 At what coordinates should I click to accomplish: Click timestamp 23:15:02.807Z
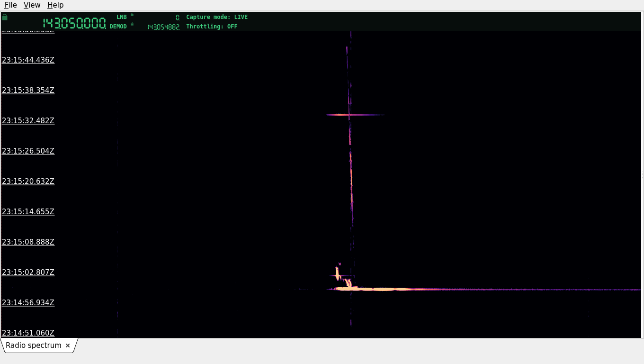click(x=28, y=272)
